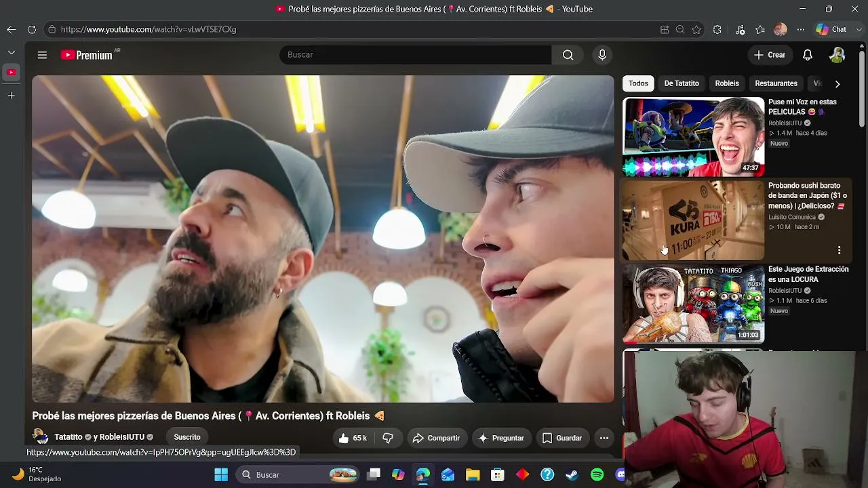Open File Explorer from the taskbar

coord(473,475)
